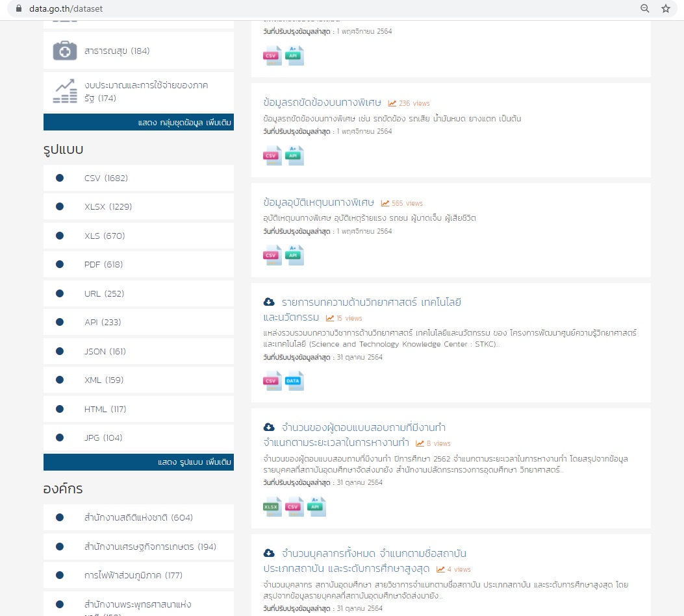684x616 pixels.
Task: Open the ข้อมูลอุบัติเหตุบนทางพิเศษ dataset link
Action: tap(319, 203)
